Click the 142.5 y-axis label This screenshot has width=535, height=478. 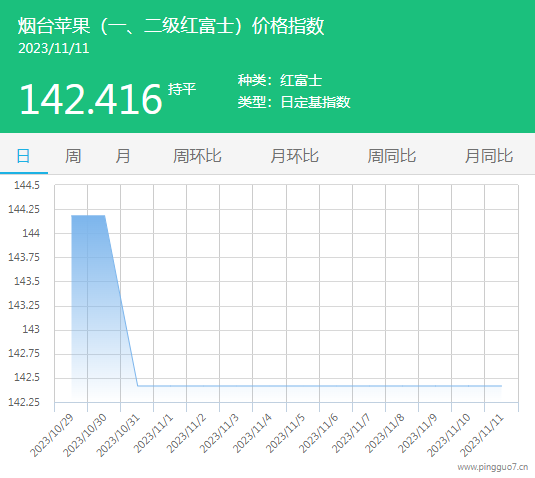tap(27, 377)
